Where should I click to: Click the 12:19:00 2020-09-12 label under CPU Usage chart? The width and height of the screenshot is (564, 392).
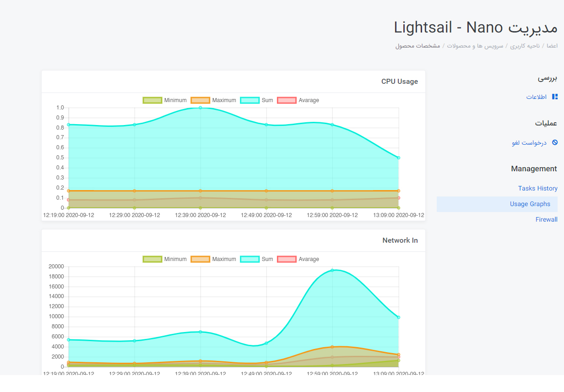69,215
